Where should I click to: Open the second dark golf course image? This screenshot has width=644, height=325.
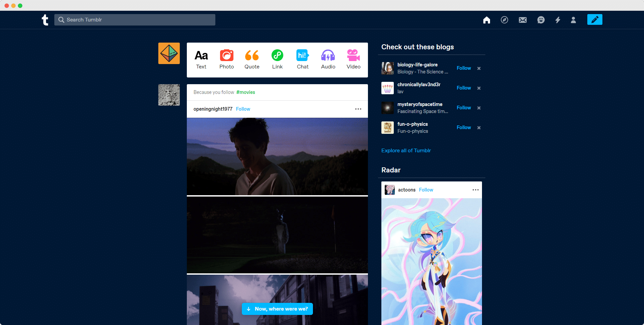[x=277, y=235]
